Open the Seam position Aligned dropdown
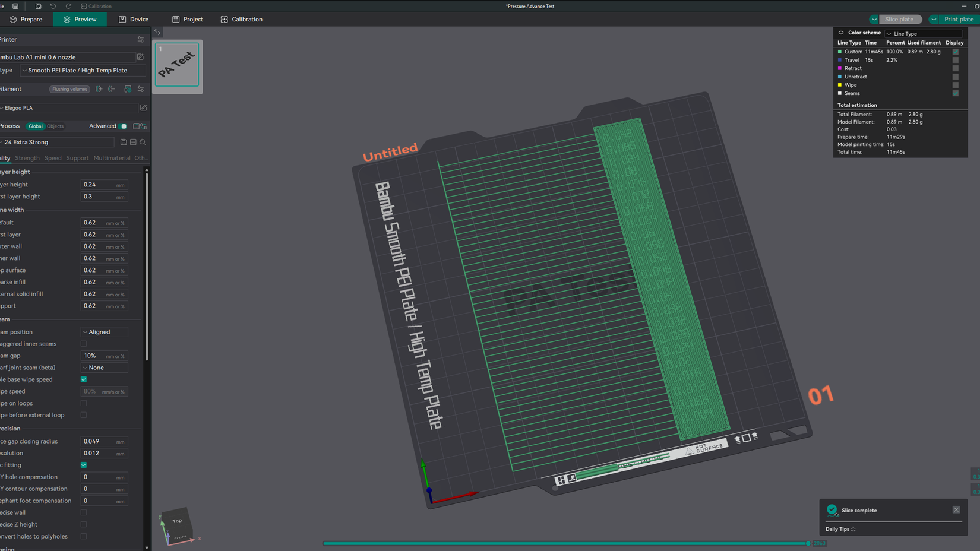 tap(104, 332)
